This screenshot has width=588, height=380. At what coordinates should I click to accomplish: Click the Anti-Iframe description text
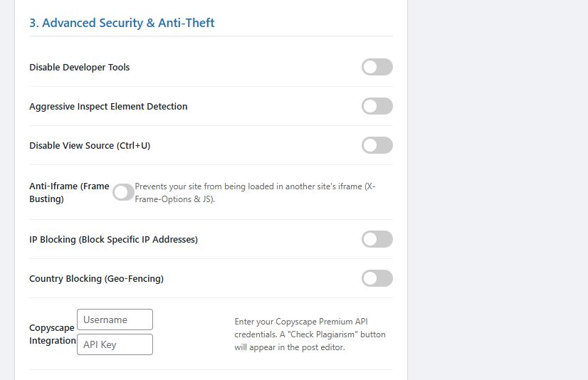(x=255, y=193)
